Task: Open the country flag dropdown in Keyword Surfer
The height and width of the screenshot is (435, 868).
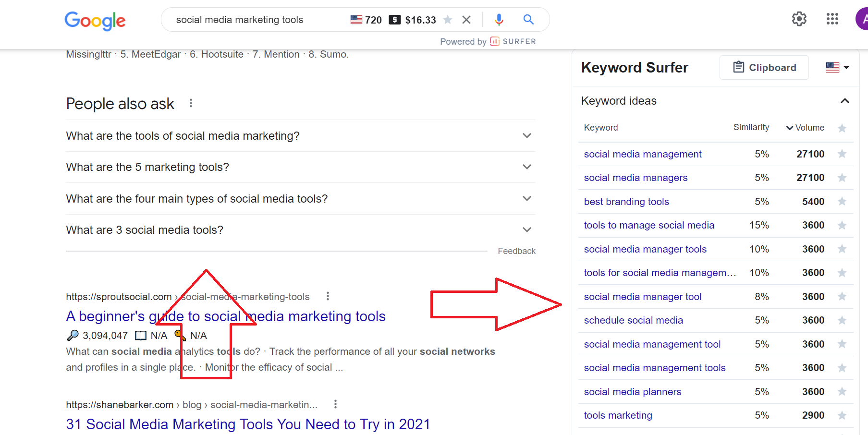Action: (x=838, y=68)
